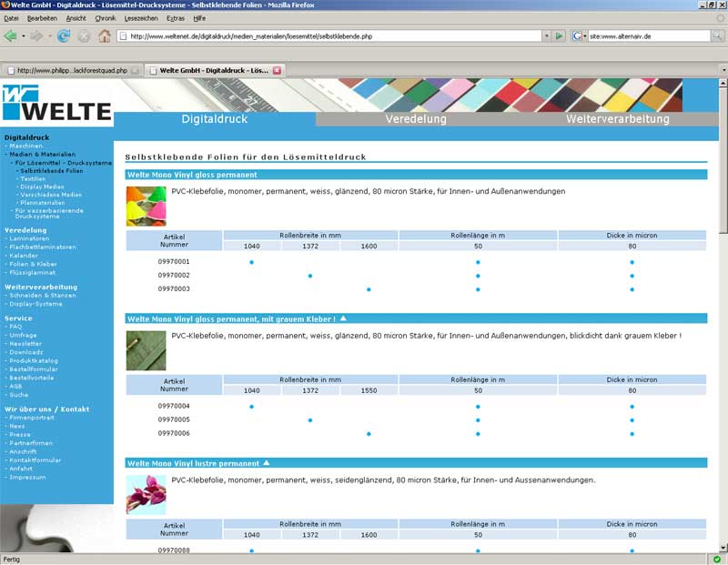Click the colorful powder product thumbnail
Image resolution: width=728 pixels, height=565 pixels.
[x=146, y=206]
